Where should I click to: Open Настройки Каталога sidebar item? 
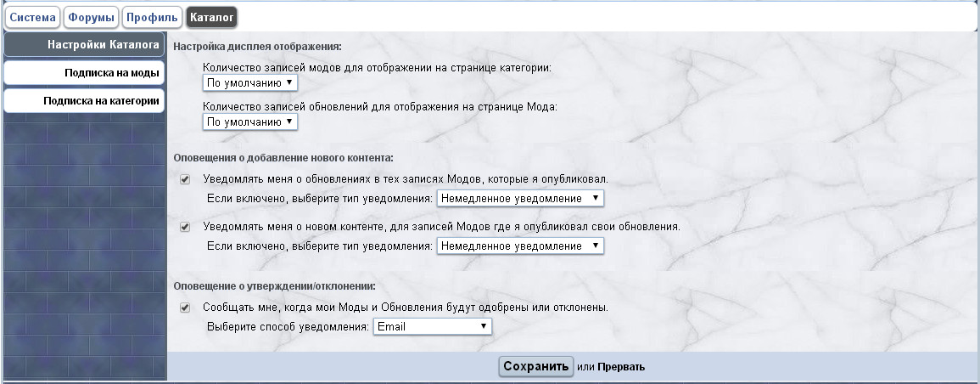click(x=84, y=45)
